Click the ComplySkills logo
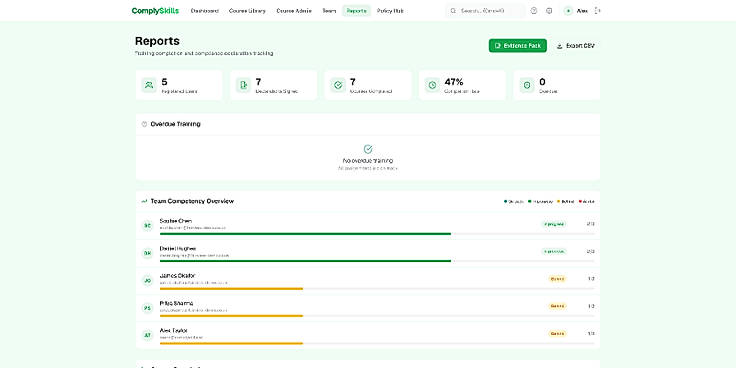Screen dimensions: 736x368 155,11
